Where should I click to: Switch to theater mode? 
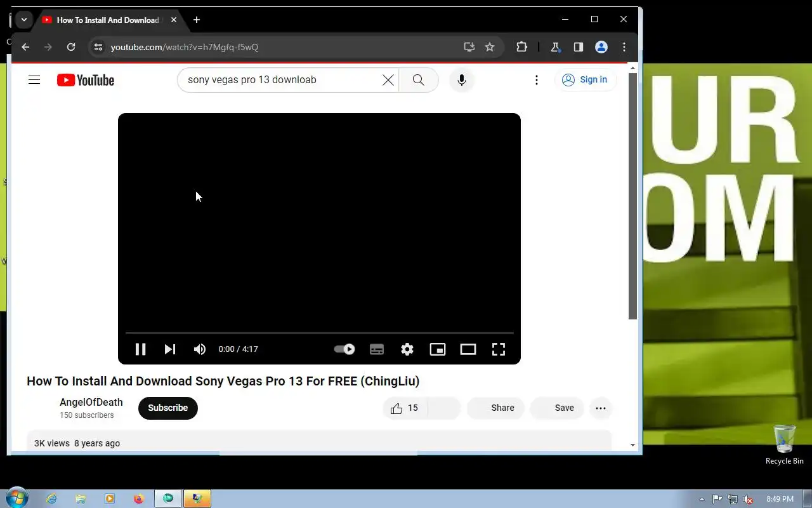click(x=468, y=349)
